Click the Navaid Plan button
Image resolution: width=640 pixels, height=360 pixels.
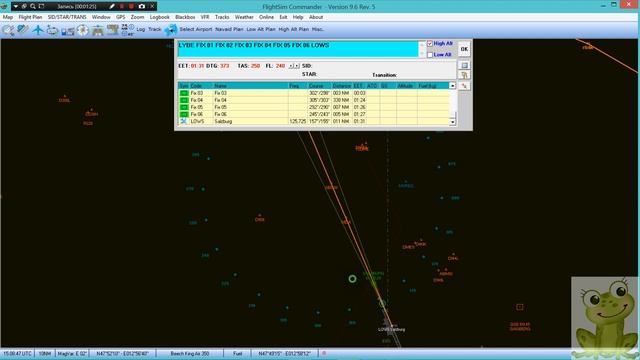click(229, 29)
